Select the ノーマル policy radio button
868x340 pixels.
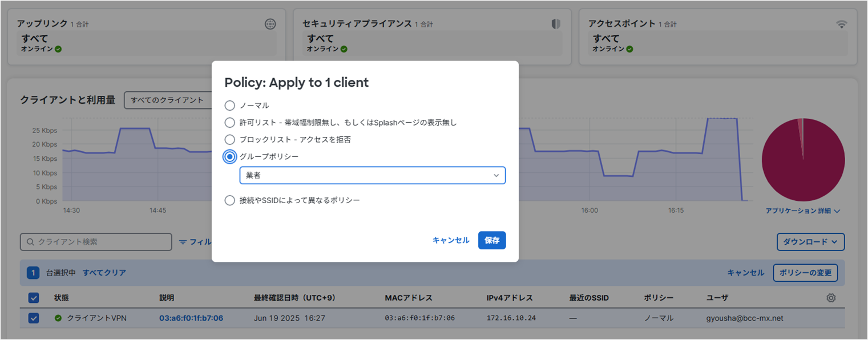230,106
